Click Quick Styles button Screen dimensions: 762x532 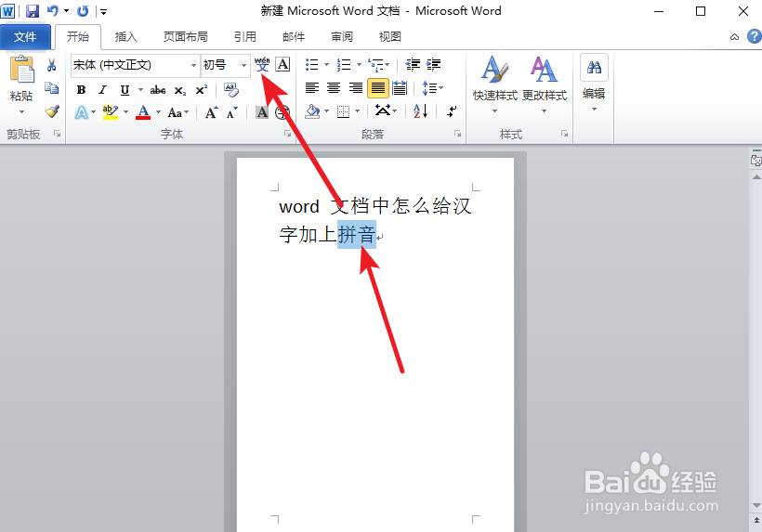point(494,84)
